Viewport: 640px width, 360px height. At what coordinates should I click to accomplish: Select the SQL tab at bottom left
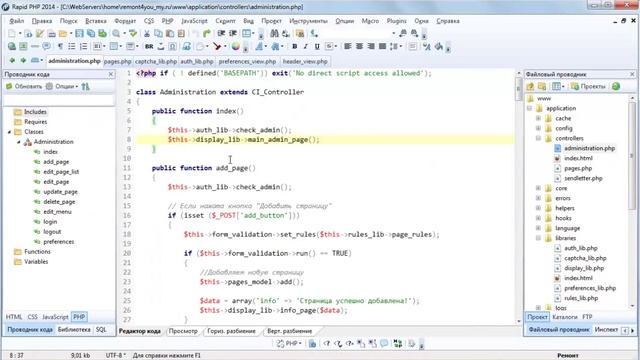[101, 329]
